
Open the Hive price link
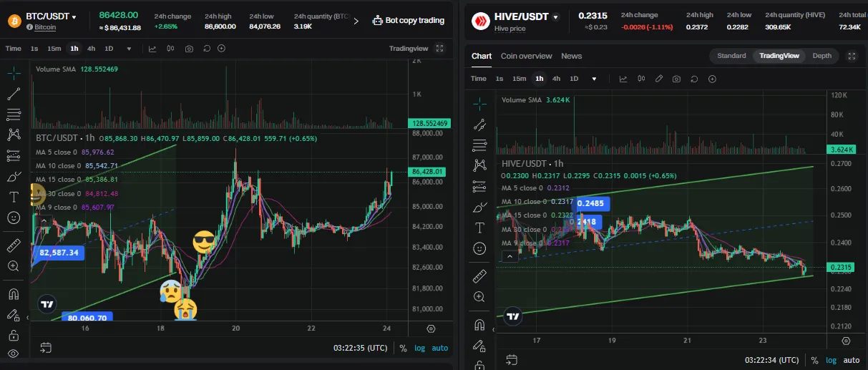pos(510,29)
